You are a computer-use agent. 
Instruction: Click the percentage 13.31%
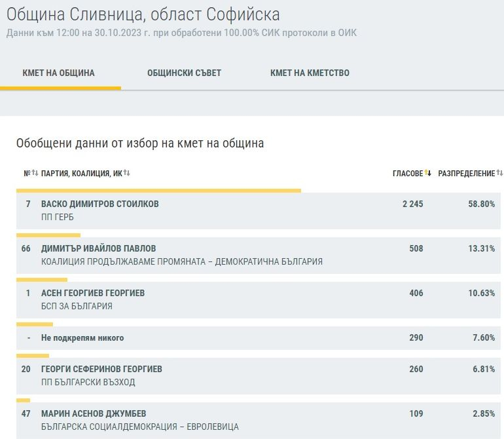482,248
